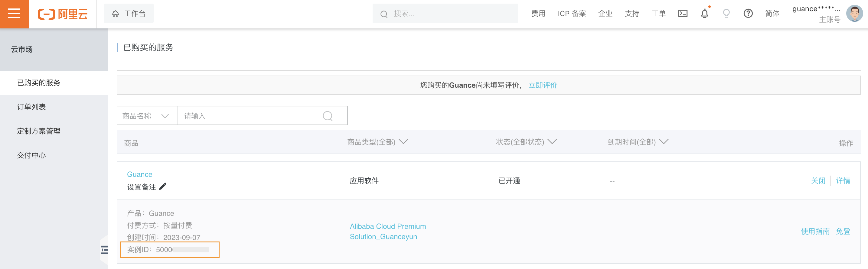Click the 云市场 sidebar heading
Image resolution: width=868 pixels, height=269 pixels.
[22, 50]
